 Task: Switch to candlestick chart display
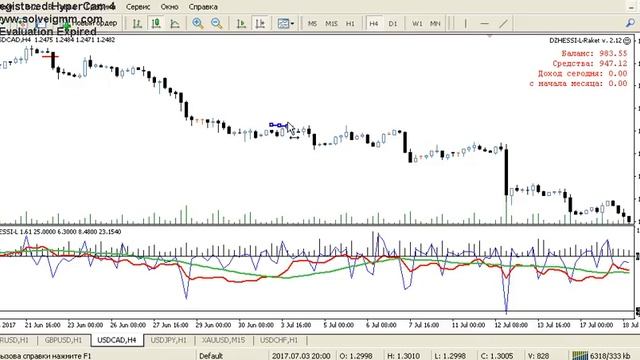(x=156, y=23)
